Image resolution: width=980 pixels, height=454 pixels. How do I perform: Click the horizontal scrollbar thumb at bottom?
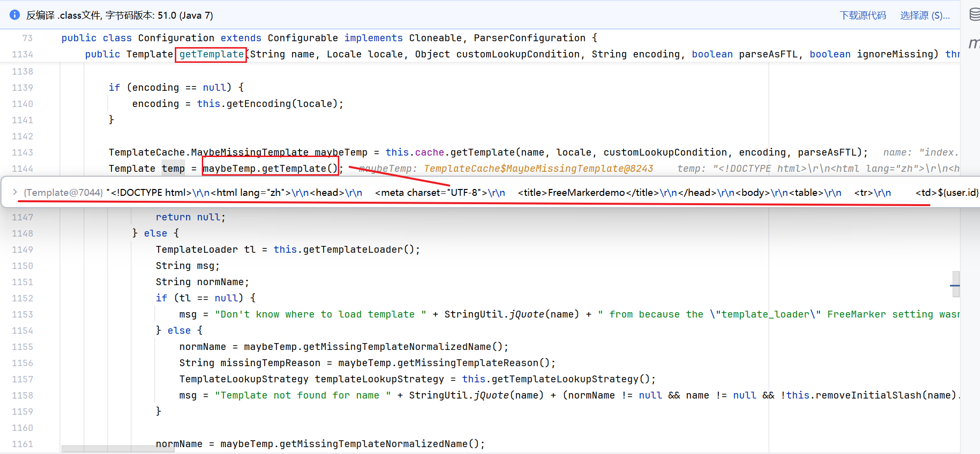tap(118, 449)
